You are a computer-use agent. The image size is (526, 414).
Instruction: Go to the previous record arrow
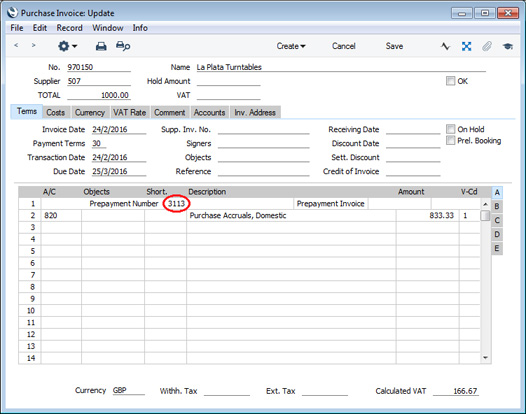(16, 45)
